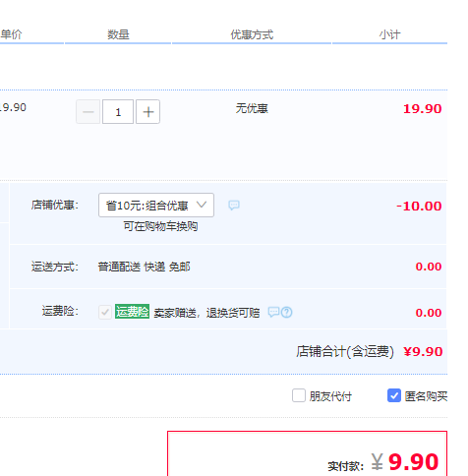Screen dimensions: 468x476
Task: Uncheck the 匿名购买 checkbox
Action: click(394, 395)
